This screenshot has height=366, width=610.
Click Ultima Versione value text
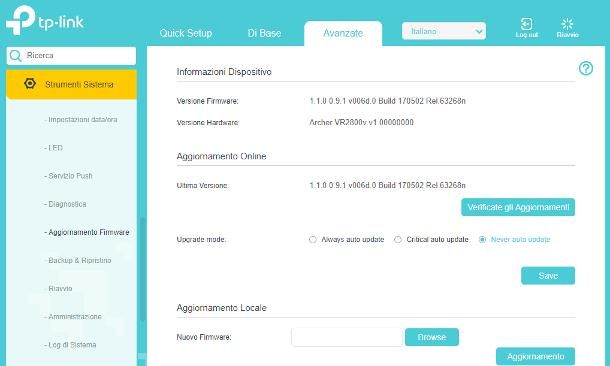point(387,185)
